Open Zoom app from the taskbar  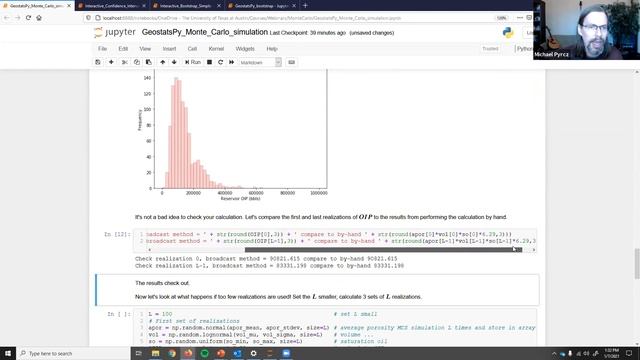pyautogui.click(x=286, y=353)
